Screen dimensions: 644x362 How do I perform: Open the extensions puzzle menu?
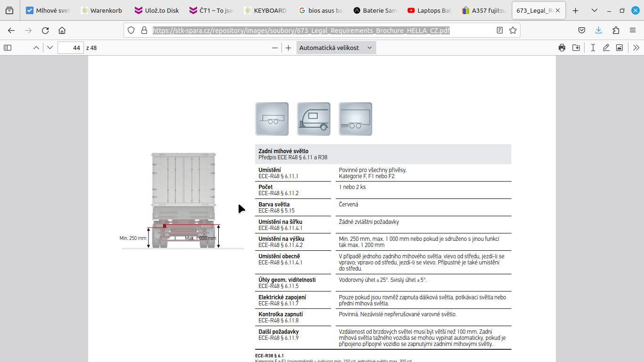tap(616, 30)
